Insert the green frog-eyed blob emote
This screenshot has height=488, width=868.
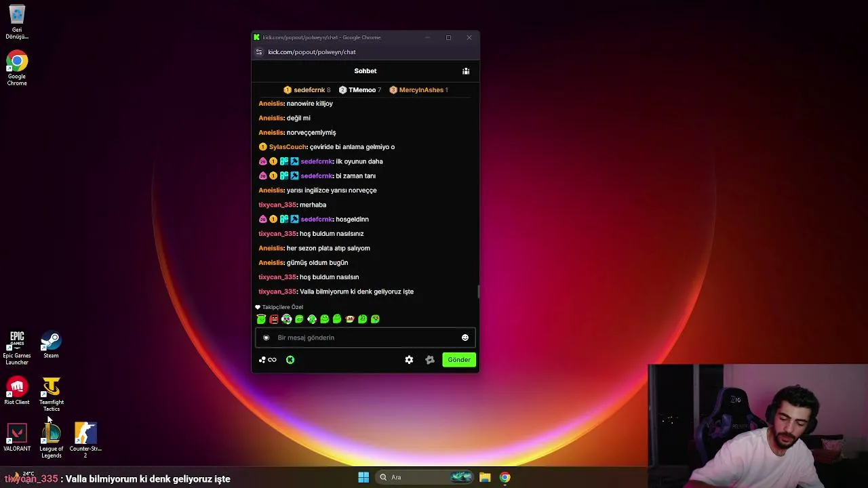[x=337, y=319]
